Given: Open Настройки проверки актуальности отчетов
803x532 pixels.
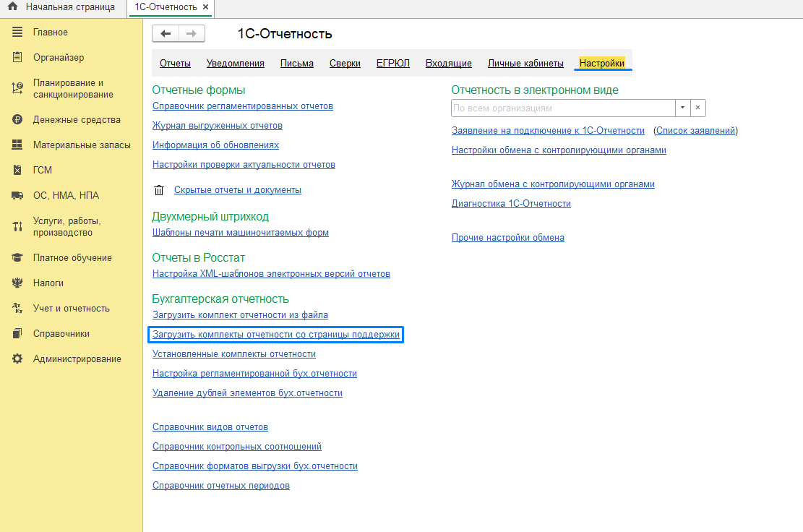Looking at the screenshot, I should point(244,164).
